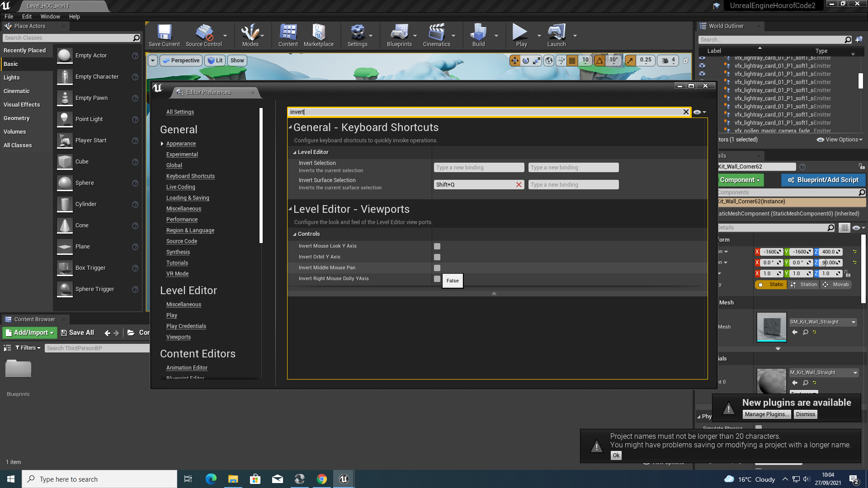Open the Marketplace toolbar icon
Viewport: 868px width, 488px height.
click(319, 35)
